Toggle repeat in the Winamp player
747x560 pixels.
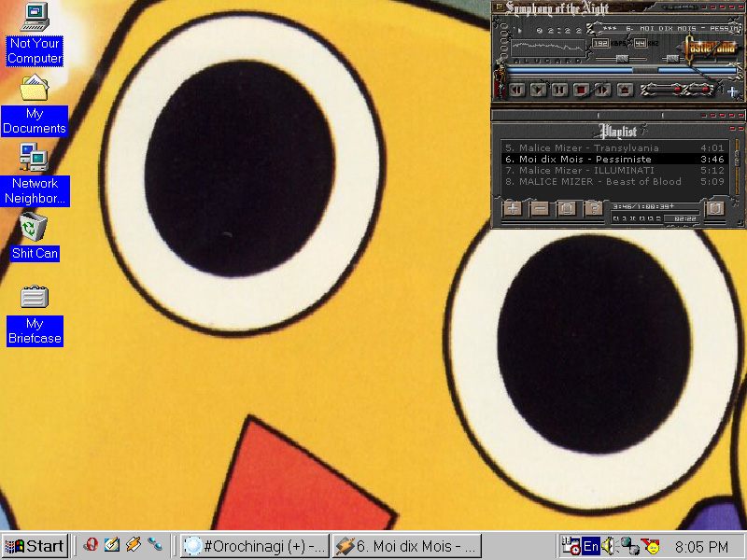(698, 89)
